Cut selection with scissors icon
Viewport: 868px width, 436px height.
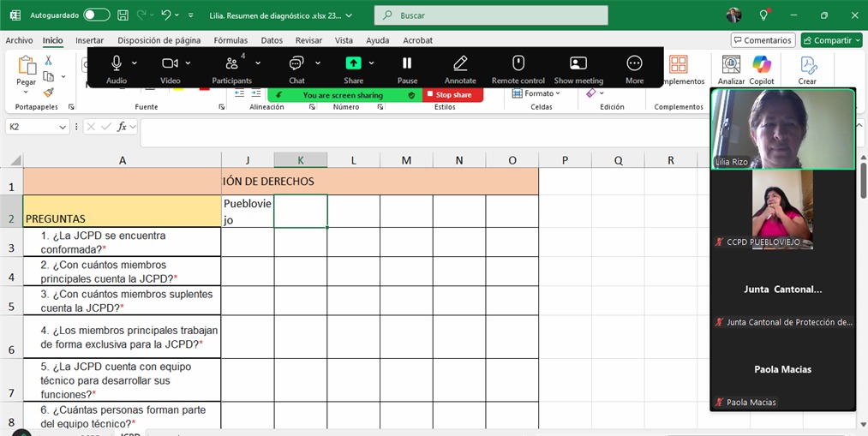pyautogui.click(x=49, y=60)
